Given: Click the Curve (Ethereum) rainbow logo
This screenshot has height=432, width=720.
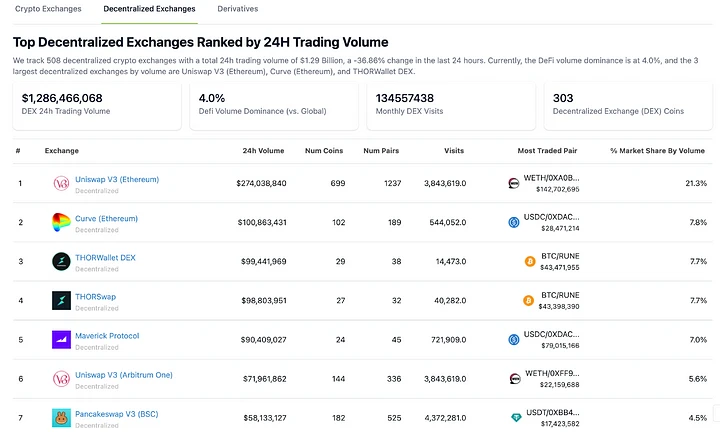Looking at the screenshot, I should coord(61,222).
